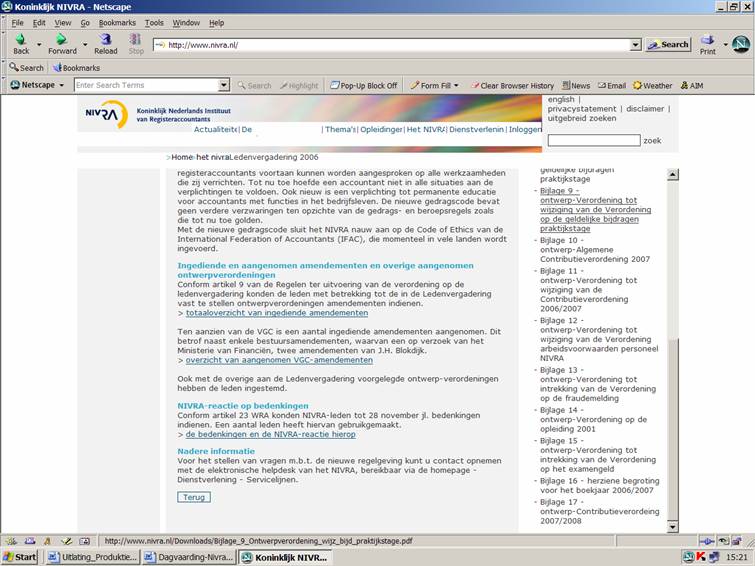Click the Netscape throbber logo icon

point(741,44)
